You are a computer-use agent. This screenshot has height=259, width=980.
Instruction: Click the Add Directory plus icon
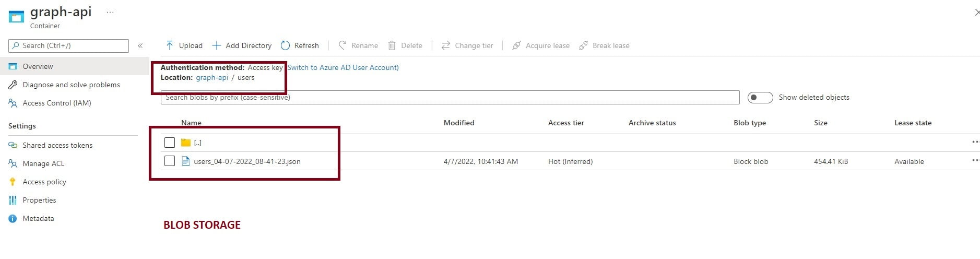pos(216,45)
